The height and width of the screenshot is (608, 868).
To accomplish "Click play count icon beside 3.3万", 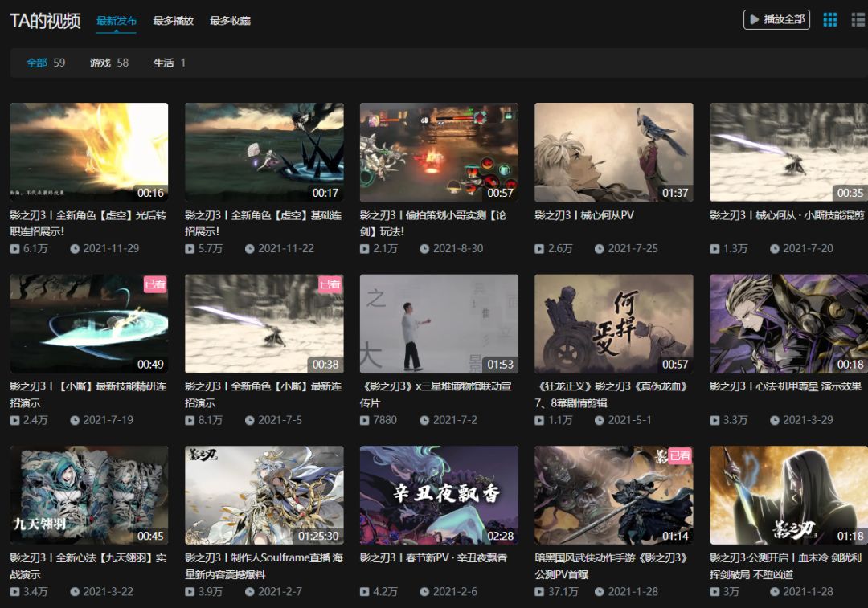I will point(715,420).
